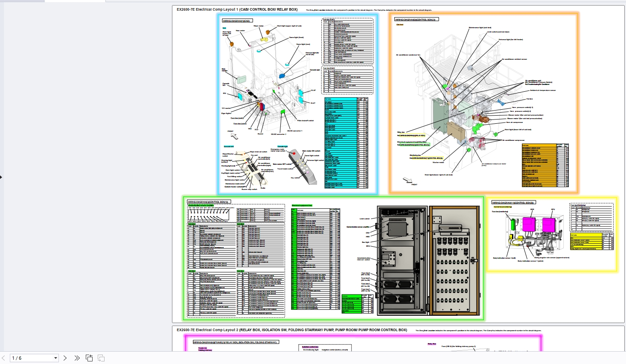Viewport: 626px width, 364px height.
Task: Click the grayed-out next view icon
Action: pos(101,358)
